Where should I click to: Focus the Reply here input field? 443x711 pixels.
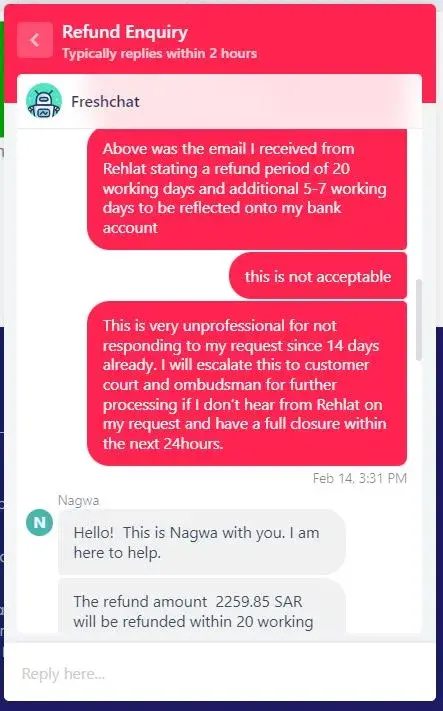click(x=220, y=673)
